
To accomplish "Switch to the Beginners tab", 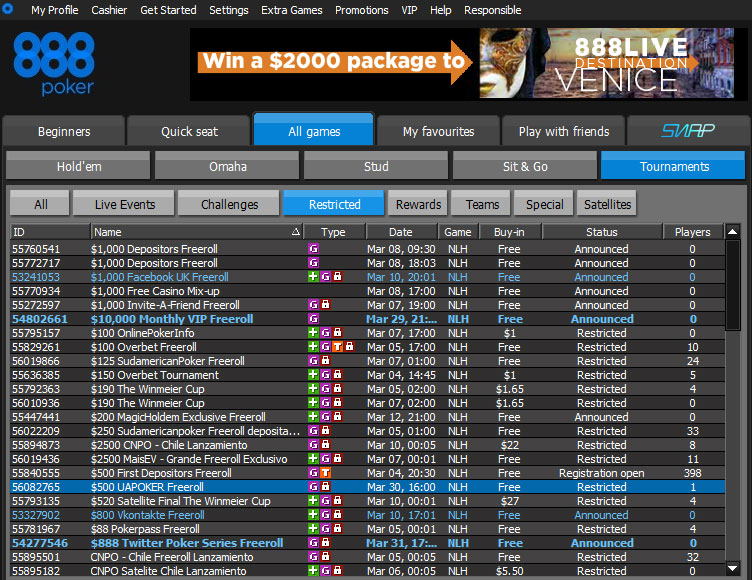I will click(x=64, y=131).
